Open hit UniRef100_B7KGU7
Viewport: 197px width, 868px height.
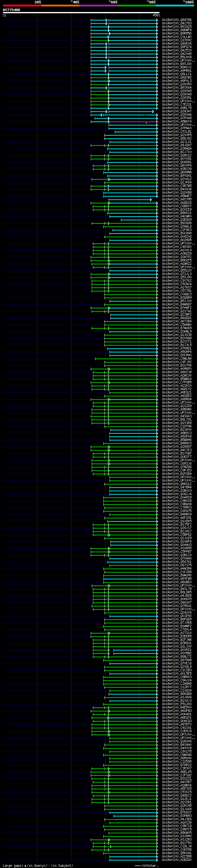click(176, 812)
